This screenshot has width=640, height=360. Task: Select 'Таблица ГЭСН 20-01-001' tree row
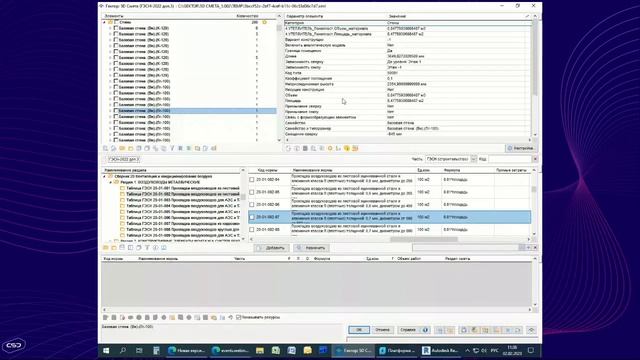pyautogui.click(x=183, y=188)
